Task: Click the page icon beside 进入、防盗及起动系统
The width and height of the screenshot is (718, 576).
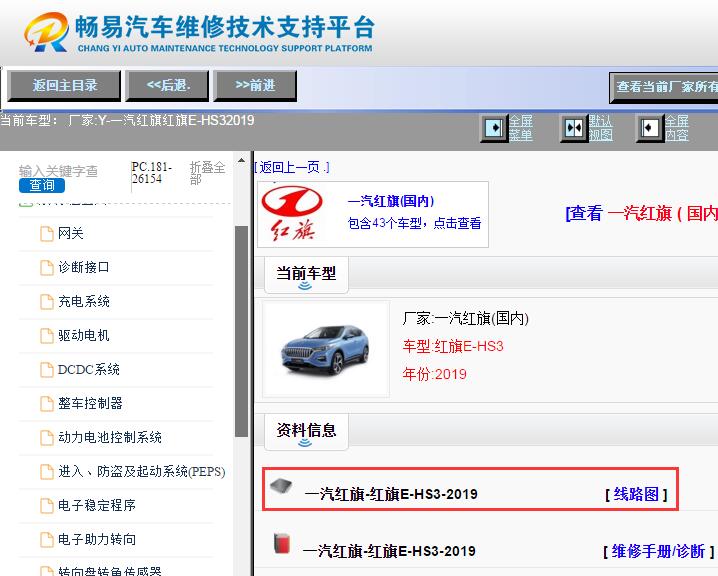Action: coord(47,471)
